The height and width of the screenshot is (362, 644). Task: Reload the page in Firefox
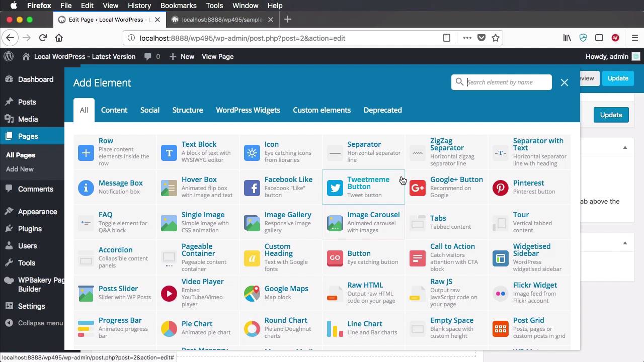click(x=43, y=38)
